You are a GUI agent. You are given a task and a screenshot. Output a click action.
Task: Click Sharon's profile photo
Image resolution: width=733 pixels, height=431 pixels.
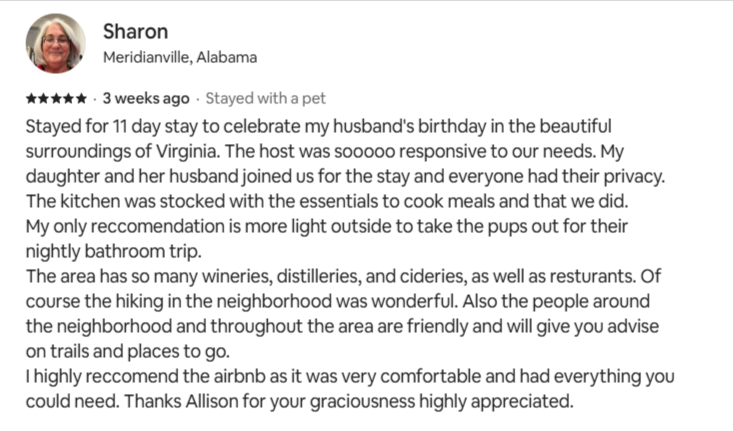(56, 43)
